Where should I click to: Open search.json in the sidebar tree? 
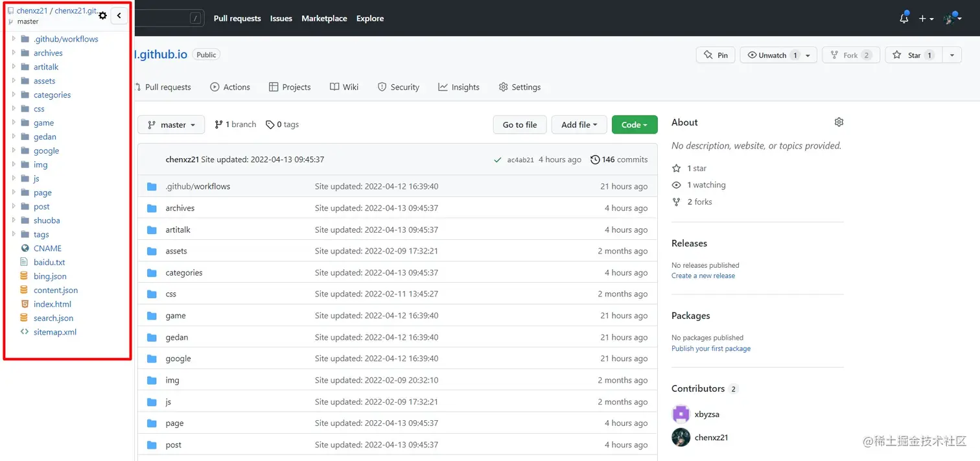[53, 318]
